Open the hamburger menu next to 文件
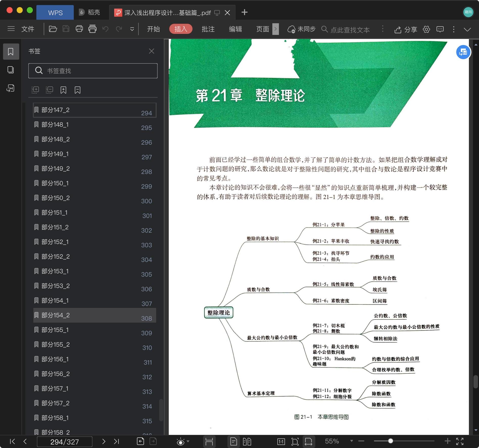The width and height of the screenshot is (479, 448). 11,29
